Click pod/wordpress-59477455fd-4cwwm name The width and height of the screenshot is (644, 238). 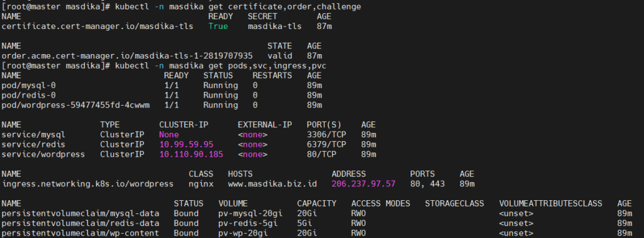coord(75,105)
